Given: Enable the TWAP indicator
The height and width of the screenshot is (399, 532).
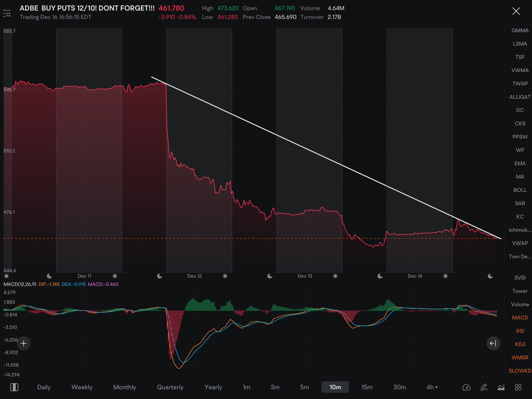Looking at the screenshot, I should pyautogui.click(x=520, y=84).
